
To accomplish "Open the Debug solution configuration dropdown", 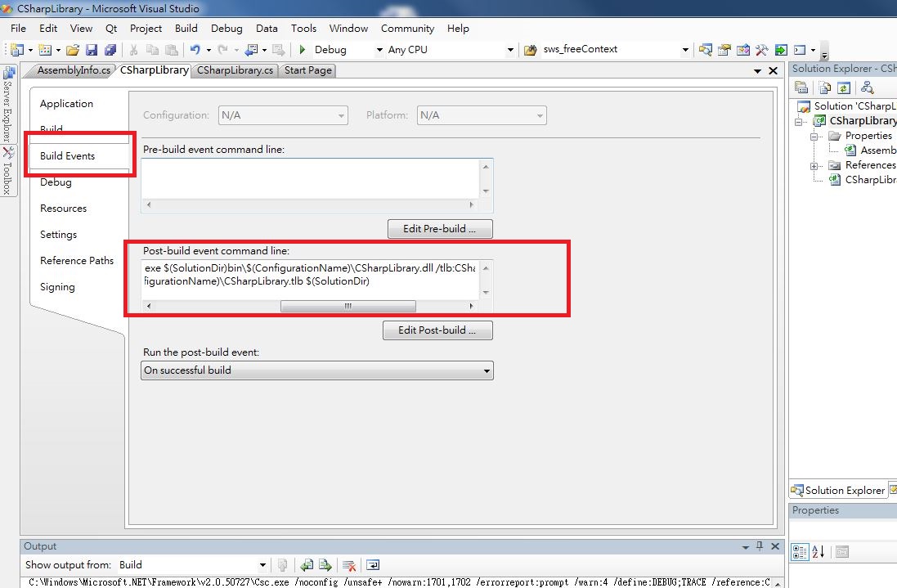I will (x=379, y=50).
